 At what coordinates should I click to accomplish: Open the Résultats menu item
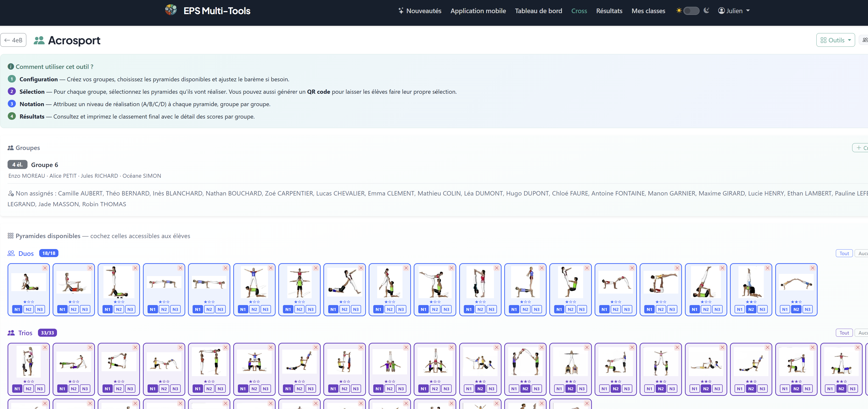tap(609, 11)
